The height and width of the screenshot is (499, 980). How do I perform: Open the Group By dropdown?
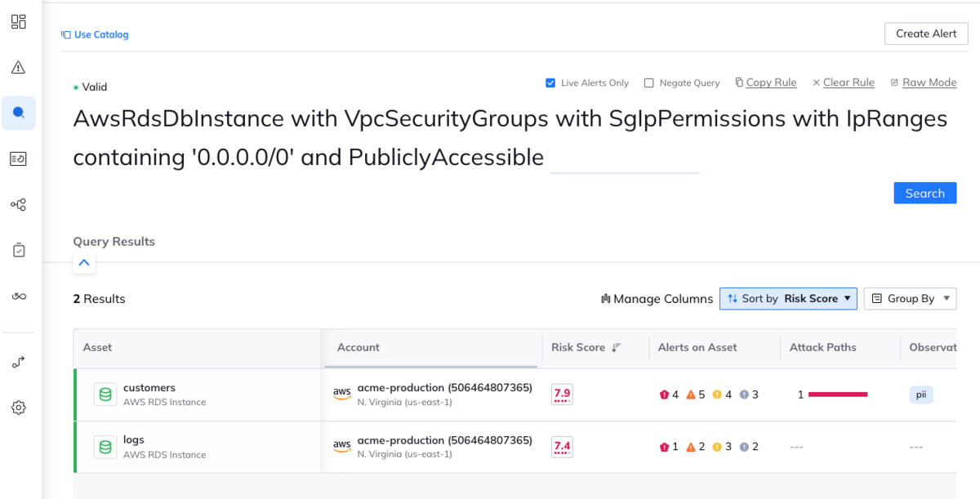(x=910, y=299)
